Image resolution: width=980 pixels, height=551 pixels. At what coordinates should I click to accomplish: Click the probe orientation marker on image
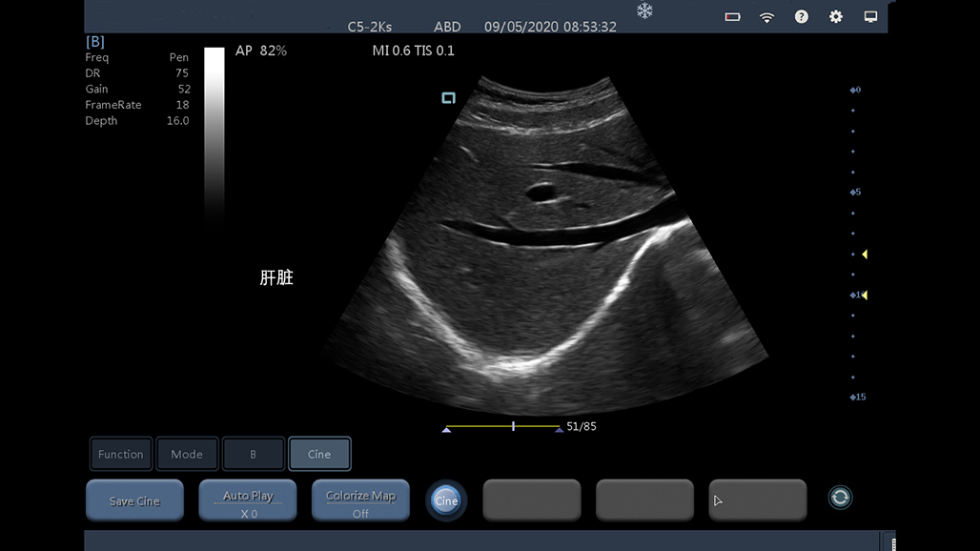(448, 97)
